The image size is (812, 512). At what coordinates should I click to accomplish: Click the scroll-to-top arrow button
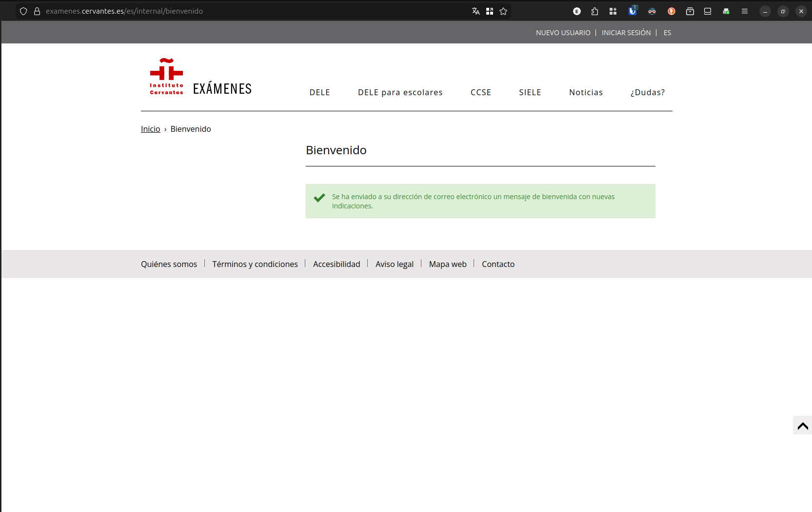[802, 426]
